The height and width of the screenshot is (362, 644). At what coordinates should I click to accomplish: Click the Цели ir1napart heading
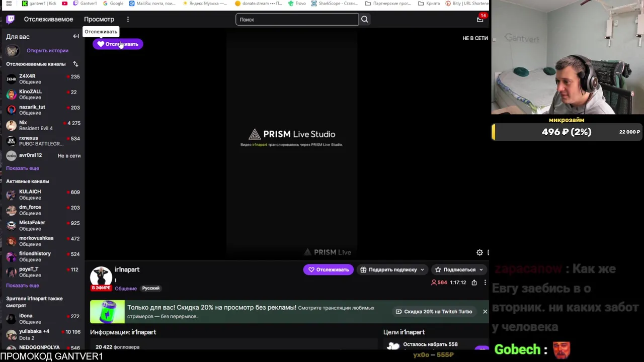click(404, 332)
